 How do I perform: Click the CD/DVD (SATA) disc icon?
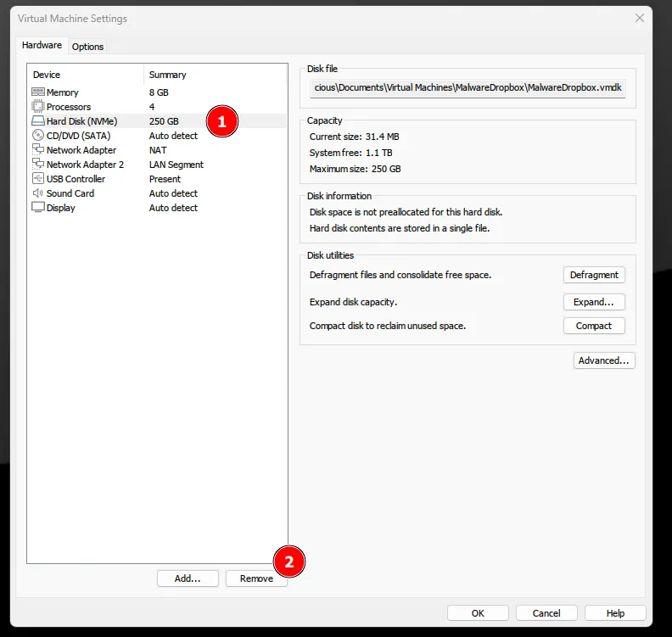coord(38,136)
